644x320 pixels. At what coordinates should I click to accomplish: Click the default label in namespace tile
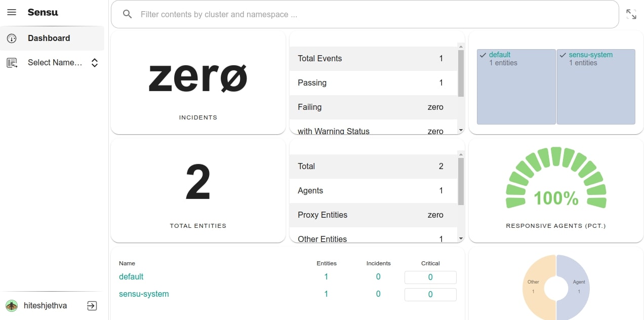pos(500,55)
